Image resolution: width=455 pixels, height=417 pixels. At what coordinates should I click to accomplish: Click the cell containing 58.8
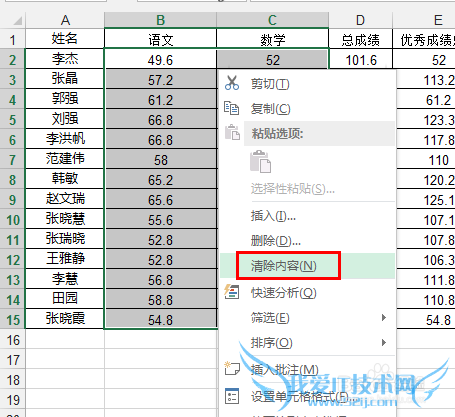(x=160, y=300)
